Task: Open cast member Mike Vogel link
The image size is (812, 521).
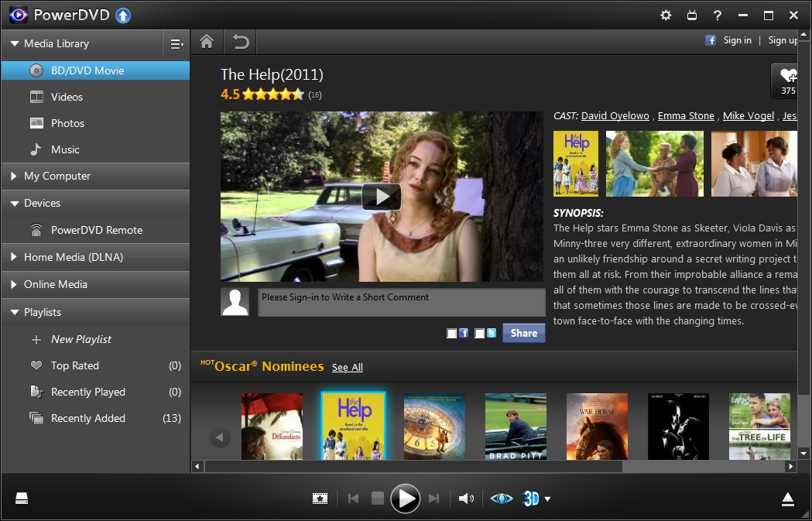Action: coord(749,116)
